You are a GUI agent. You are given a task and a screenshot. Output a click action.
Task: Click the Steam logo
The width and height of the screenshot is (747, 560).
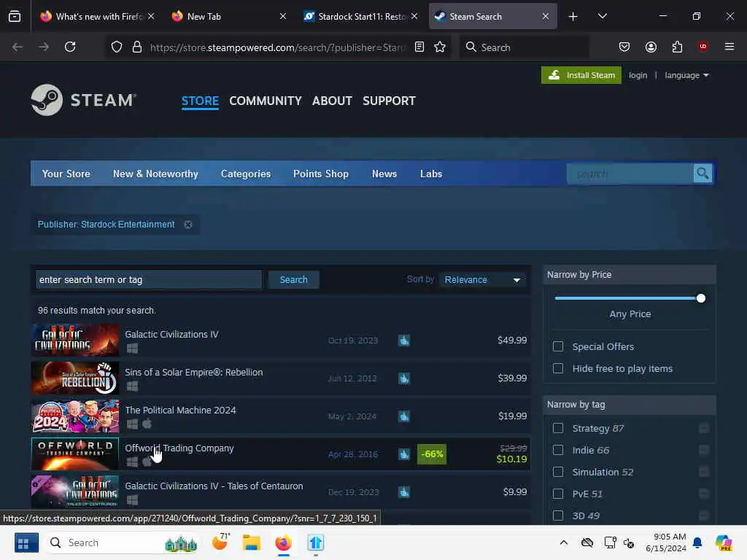[84, 100]
